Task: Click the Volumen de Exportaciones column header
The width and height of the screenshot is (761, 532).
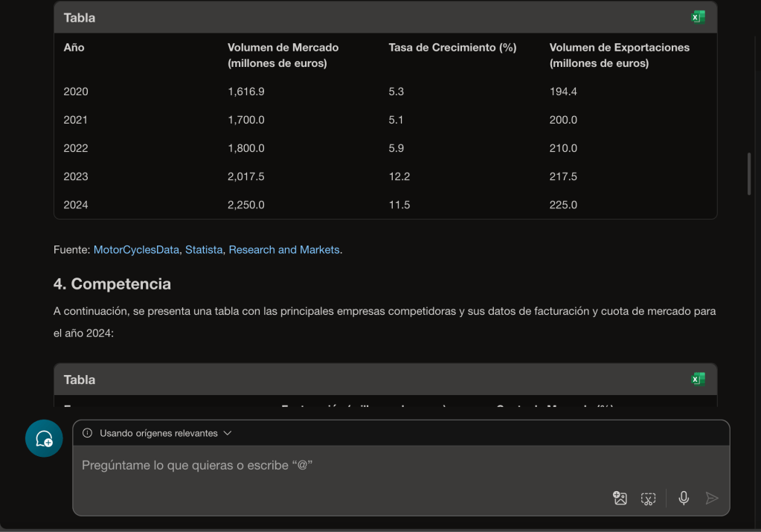Action: (x=619, y=55)
